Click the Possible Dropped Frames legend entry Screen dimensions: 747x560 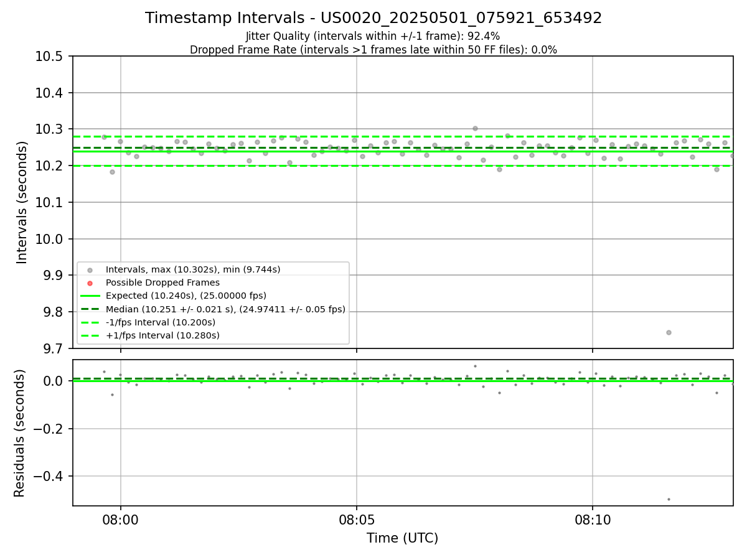click(x=162, y=282)
